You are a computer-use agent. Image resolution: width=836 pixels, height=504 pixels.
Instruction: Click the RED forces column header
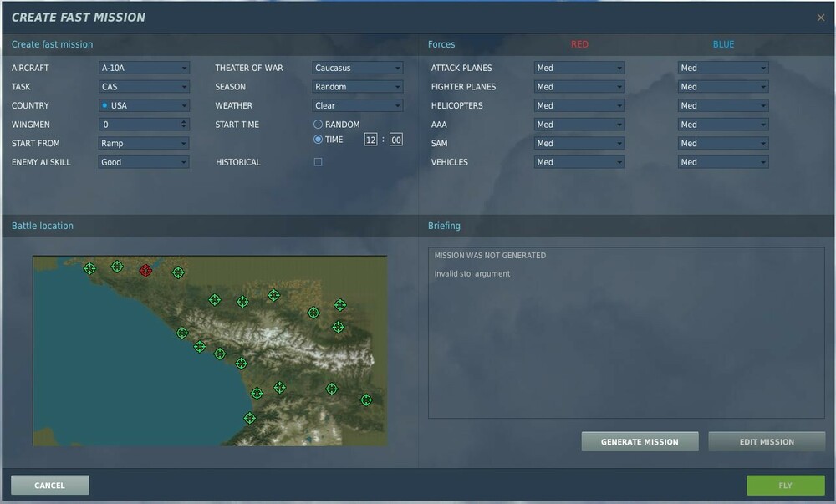579,44
